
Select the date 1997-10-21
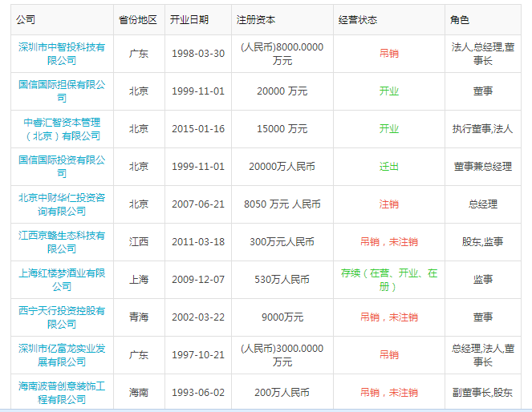198,355
